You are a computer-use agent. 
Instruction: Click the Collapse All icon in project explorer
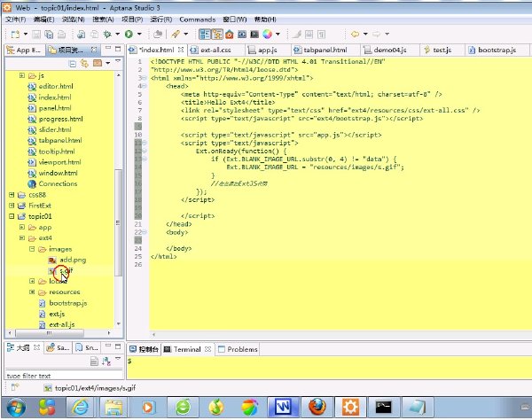pos(73,64)
